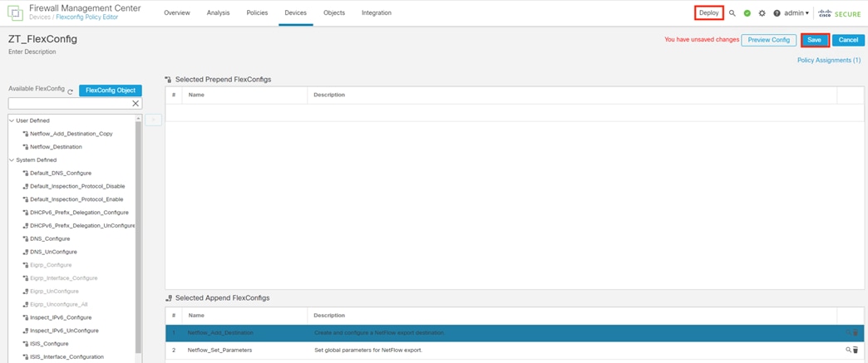Open the search magnifier in top bar

point(732,13)
